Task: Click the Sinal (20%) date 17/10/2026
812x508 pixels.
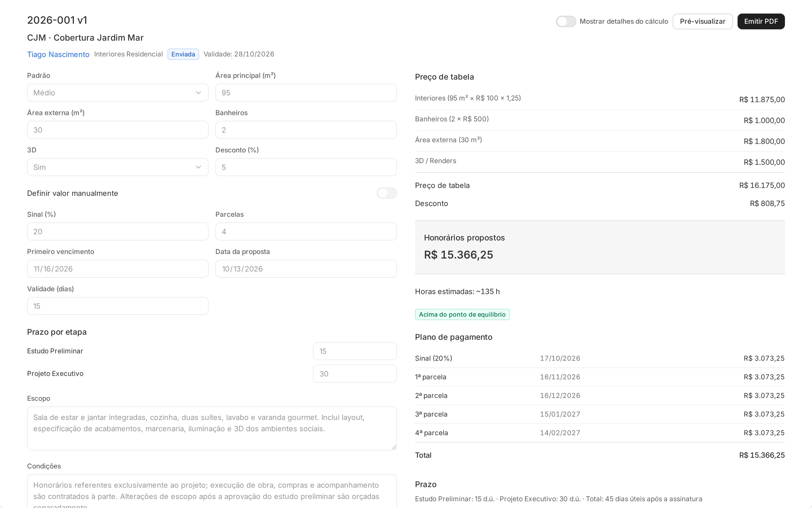Action: point(560,358)
